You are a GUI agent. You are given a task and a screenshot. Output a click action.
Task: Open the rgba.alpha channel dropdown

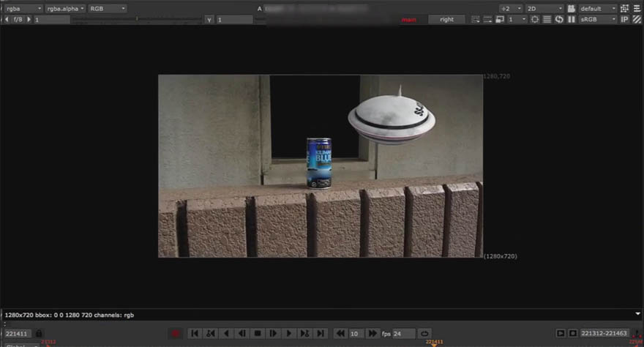(x=65, y=8)
